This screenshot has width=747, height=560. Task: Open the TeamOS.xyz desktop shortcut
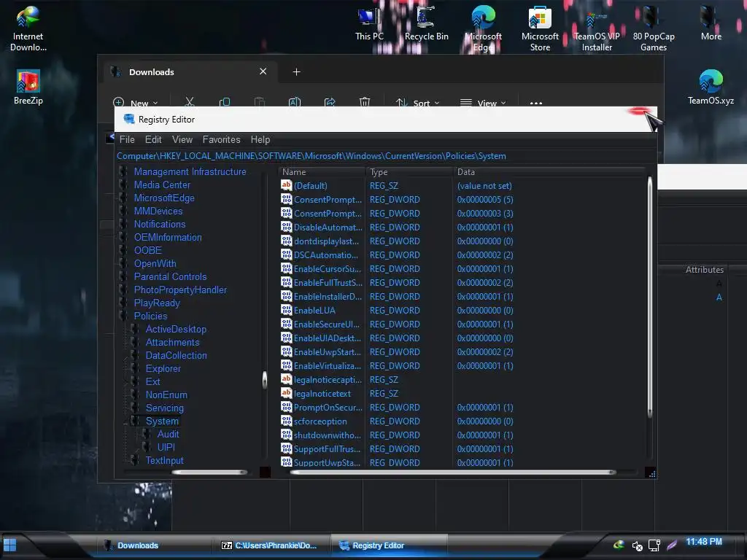711,87
